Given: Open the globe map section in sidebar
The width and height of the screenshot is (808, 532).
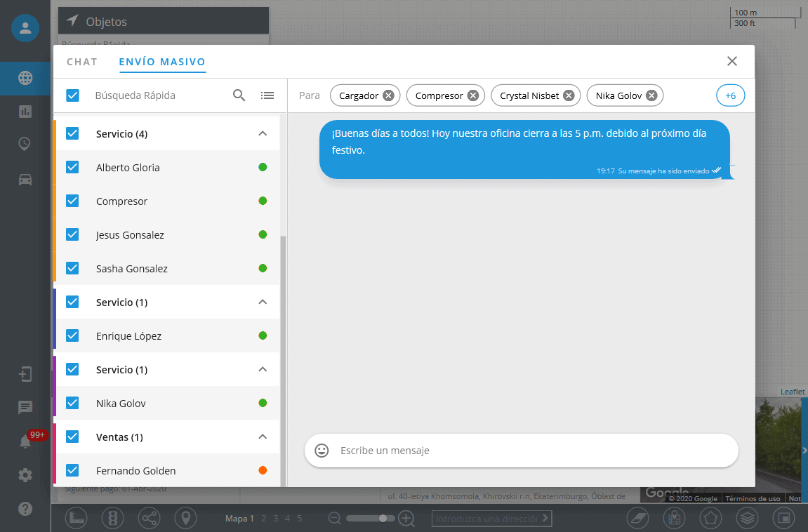Looking at the screenshot, I should tap(25, 78).
